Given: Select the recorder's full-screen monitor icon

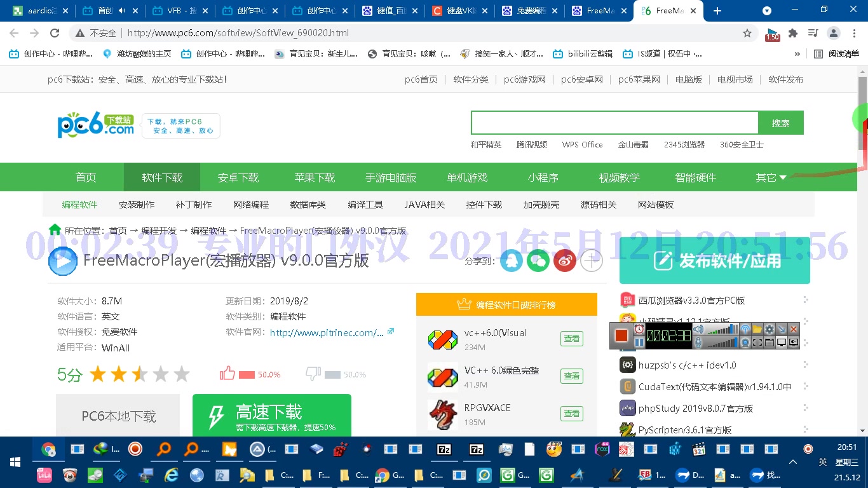Looking at the screenshot, I should coord(782,342).
